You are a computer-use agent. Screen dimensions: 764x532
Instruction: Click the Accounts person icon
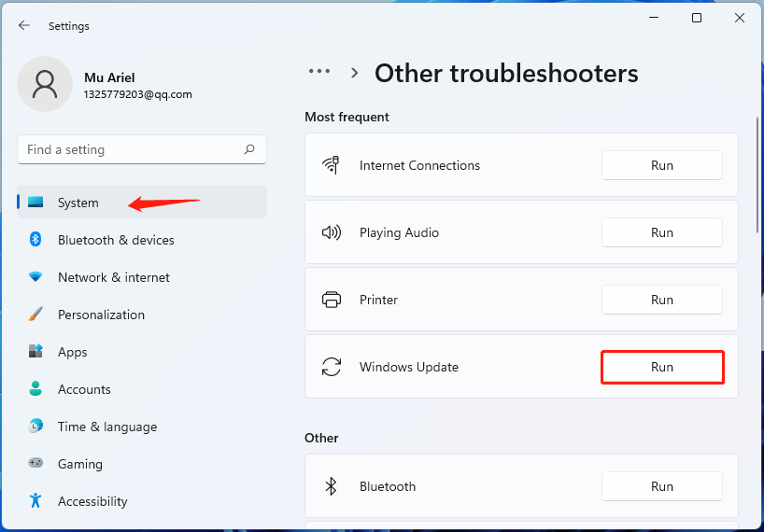pos(35,388)
